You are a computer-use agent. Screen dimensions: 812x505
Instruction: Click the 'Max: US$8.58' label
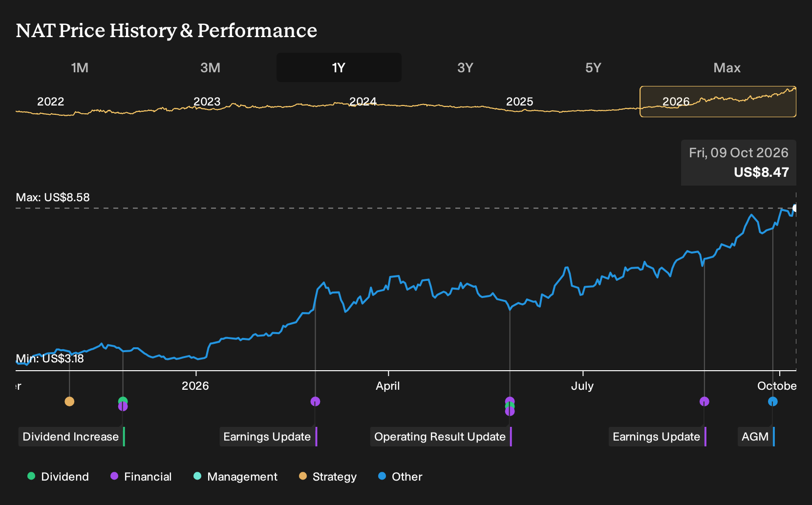click(53, 197)
